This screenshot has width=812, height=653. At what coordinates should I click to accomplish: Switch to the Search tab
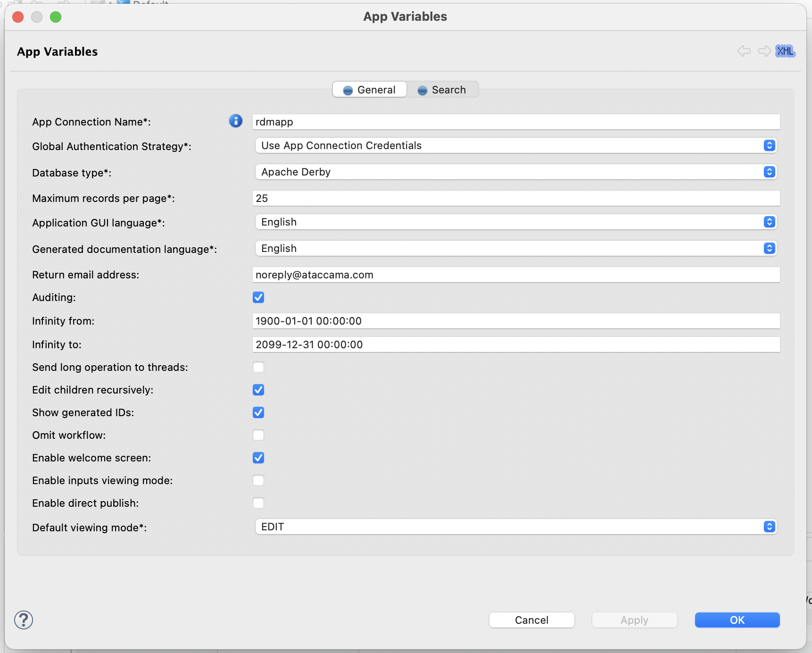pyautogui.click(x=442, y=90)
